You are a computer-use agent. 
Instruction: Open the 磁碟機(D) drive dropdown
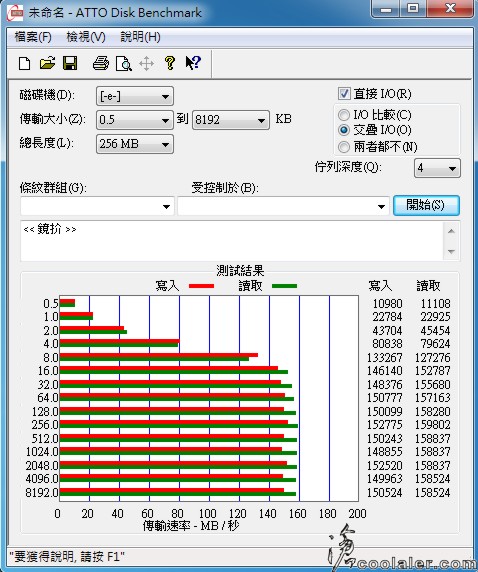(135, 96)
